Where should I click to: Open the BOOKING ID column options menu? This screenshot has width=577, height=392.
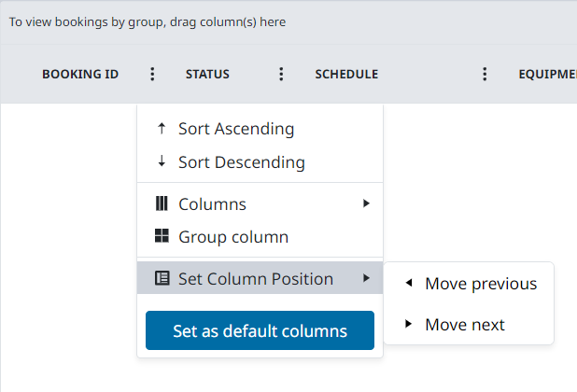click(153, 75)
